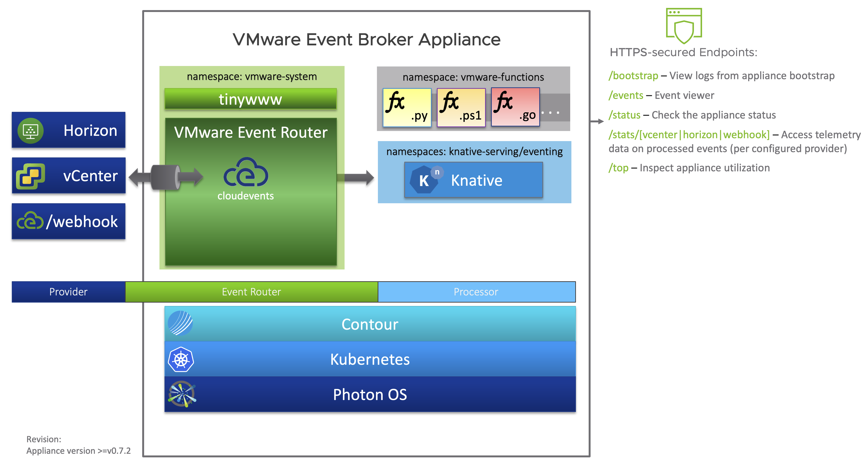Screen dimensions: 868x466
Task: Select the .go function box
Action: pyautogui.click(x=515, y=107)
